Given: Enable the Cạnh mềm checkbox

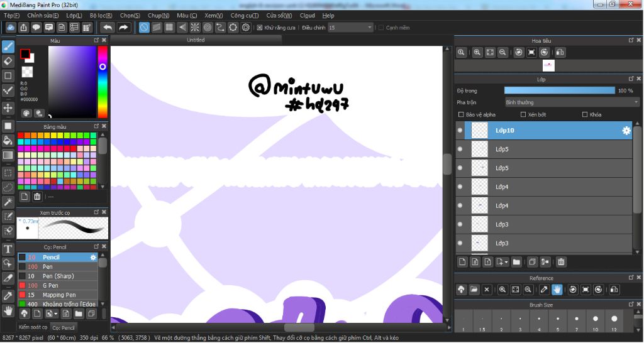Looking at the screenshot, I should (x=380, y=28).
